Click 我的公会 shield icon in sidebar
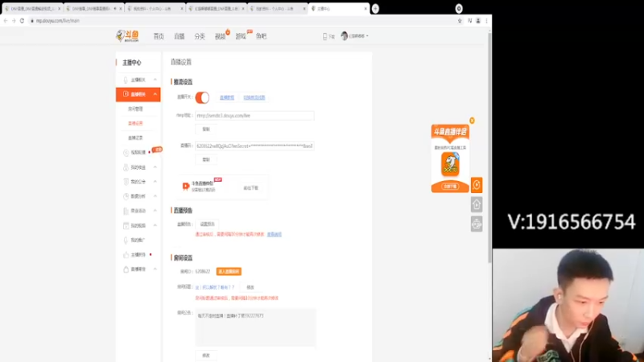644x362 pixels. tap(126, 182)
